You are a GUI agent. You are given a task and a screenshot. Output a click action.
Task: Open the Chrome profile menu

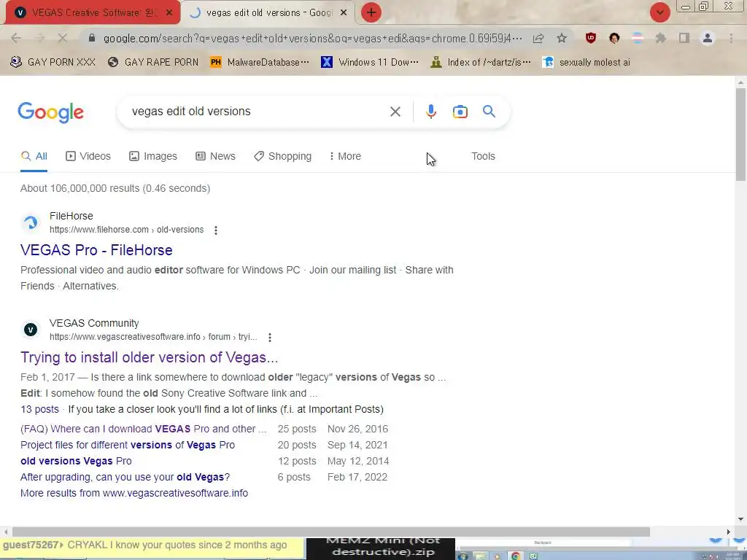click(708, 38)
